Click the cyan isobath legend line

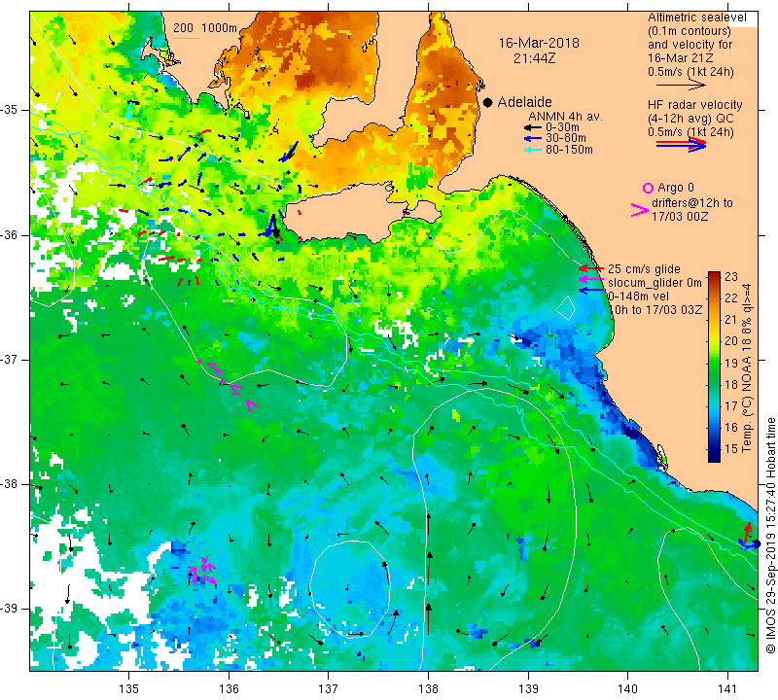(x=187, y=38)
